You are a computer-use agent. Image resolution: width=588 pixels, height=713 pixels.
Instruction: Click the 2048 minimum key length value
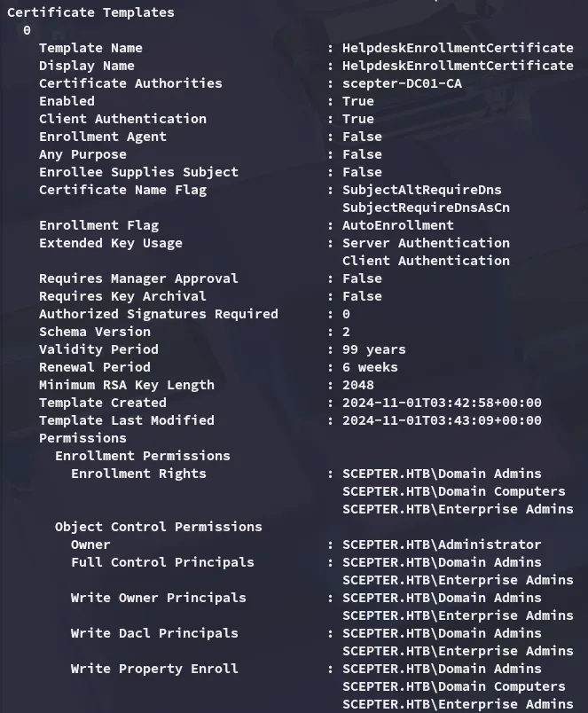click(x=357, y=385)
